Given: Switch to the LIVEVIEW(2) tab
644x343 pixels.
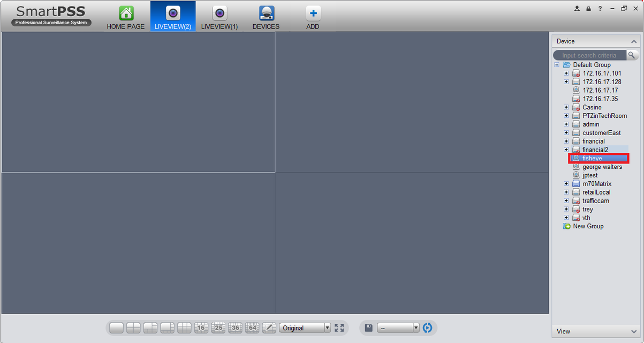Looking at the screenshot, I should pyautogui.click(x=173, y=17).
